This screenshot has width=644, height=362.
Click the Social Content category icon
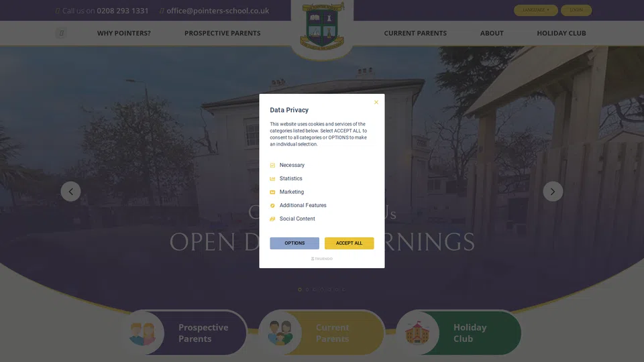pos(272,219)
